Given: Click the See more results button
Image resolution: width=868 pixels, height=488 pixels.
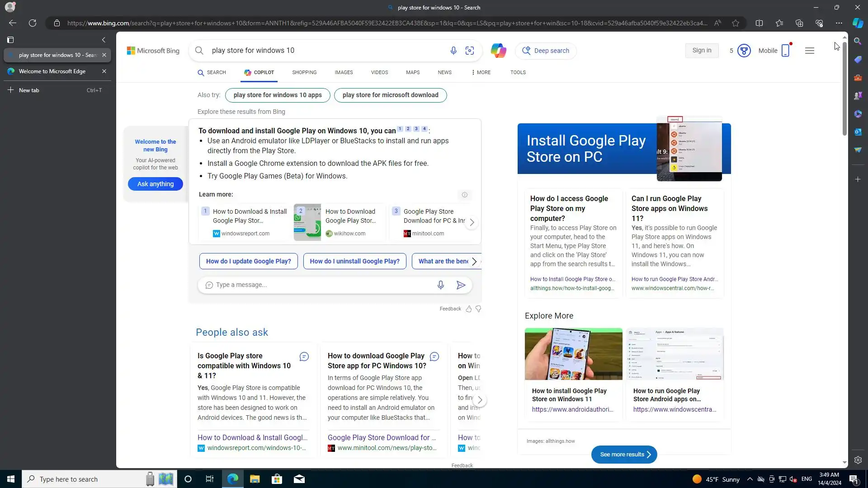Looking at the screenshot, I should (624, 455).
